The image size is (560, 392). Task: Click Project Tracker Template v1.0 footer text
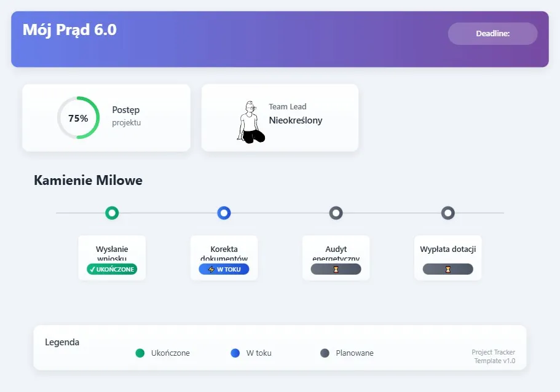(x=493, y=356)
